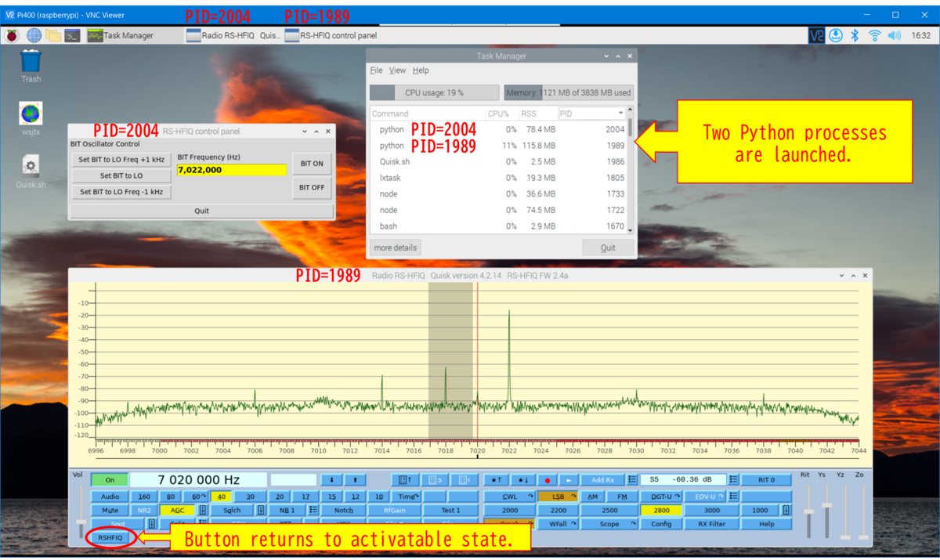Open the list icon beside the S-meter

click(x=733, y=479)
